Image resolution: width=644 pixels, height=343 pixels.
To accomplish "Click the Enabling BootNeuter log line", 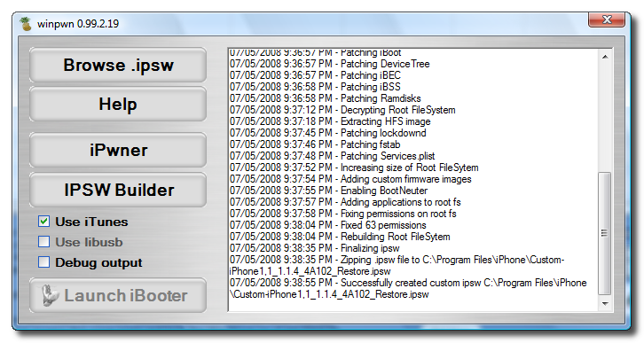I will (328, 191).
